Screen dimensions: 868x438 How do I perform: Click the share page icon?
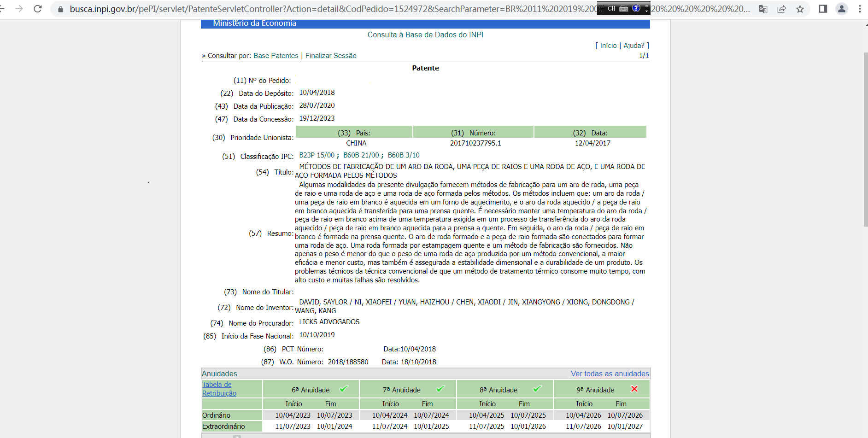click(781, 9)
